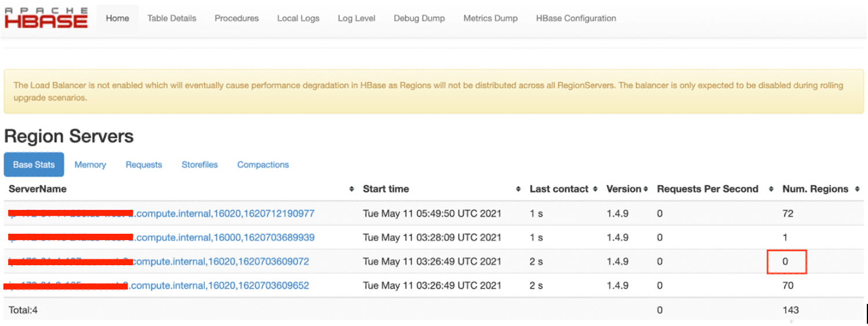The width and height of the screenshot is (868, 326).
Task: Go to Table Details page
Action: pyautogui.click(x=172, y=19)
